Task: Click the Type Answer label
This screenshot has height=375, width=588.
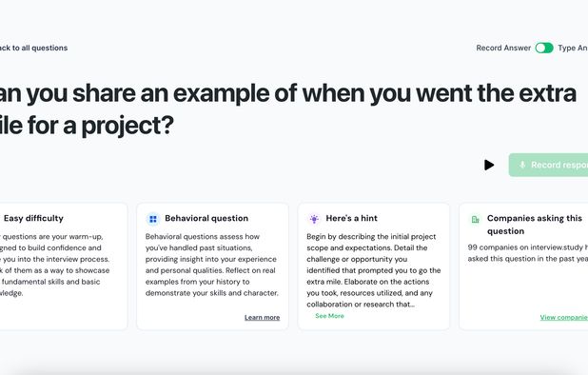Action: [x=573, y=48]
